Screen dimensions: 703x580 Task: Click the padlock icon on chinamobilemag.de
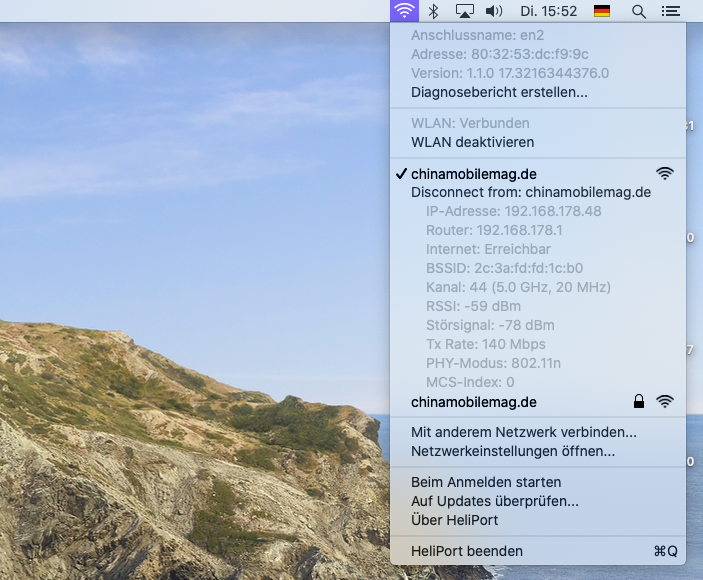tap(639, 401)
